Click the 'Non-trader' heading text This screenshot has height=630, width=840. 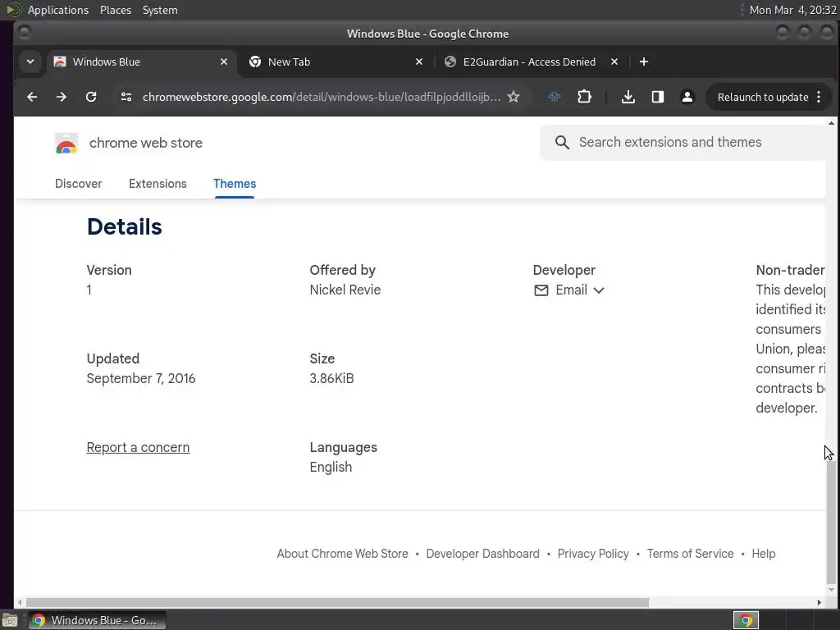coord(790,270)
